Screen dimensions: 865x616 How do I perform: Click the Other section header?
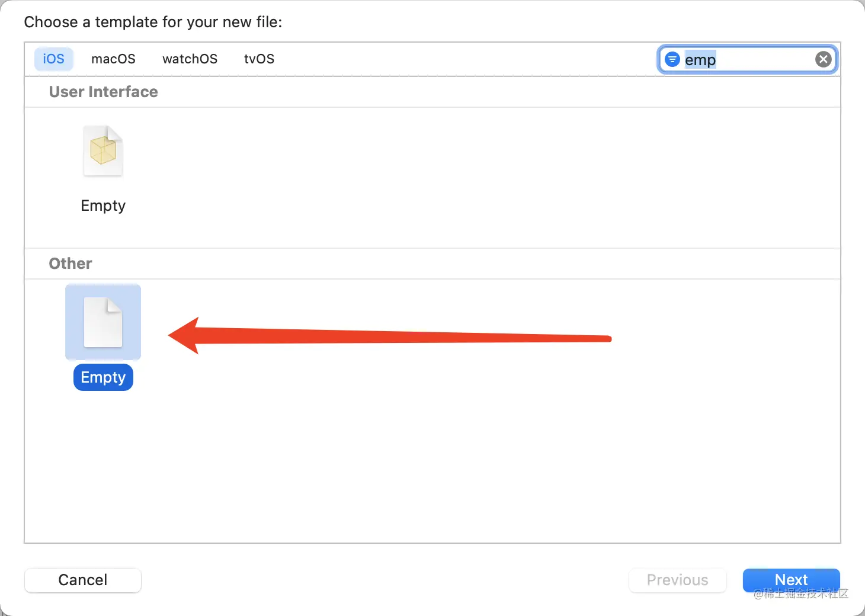pos(71,264)
